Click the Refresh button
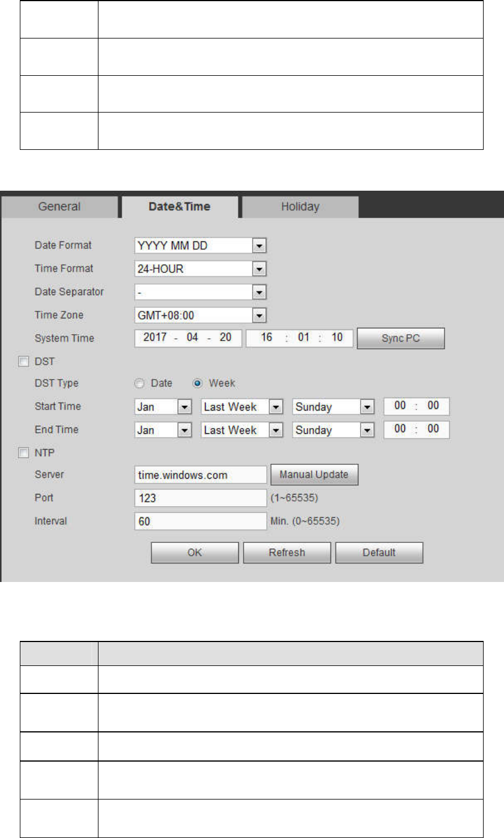This screenshot has height=838, width=504. 287,553
